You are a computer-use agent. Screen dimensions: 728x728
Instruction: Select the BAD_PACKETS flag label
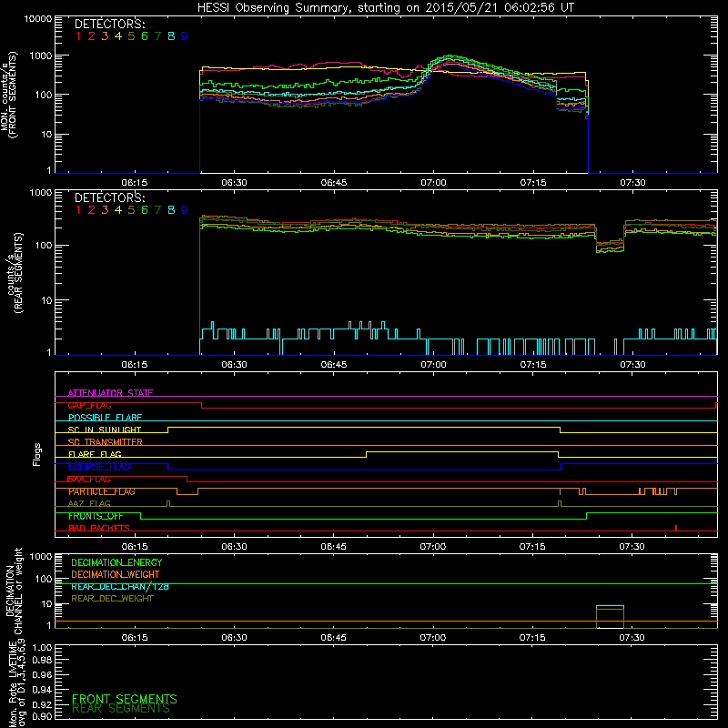99,529
